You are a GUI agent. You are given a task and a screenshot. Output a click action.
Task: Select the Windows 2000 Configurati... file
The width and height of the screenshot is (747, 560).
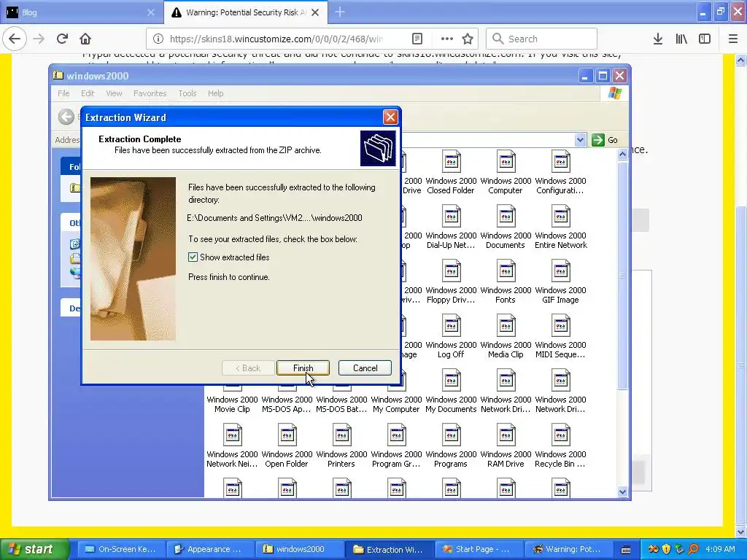click(560, 172)
